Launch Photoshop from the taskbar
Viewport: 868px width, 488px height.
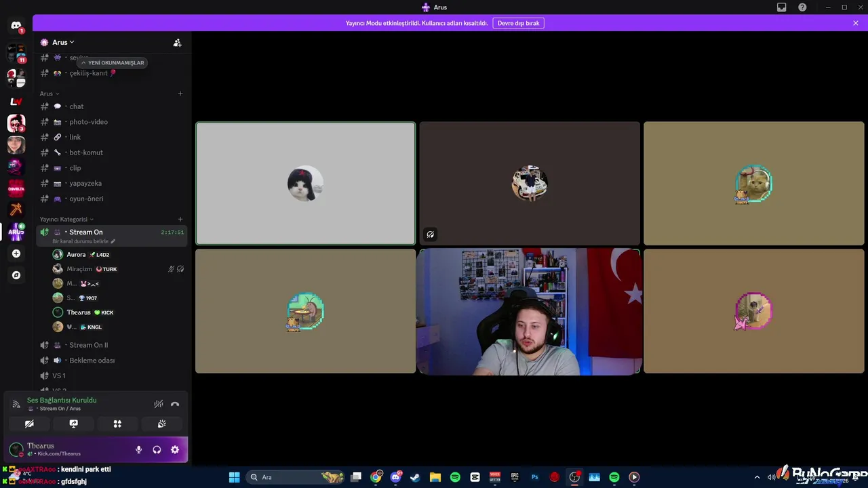(x=534, y=477)
